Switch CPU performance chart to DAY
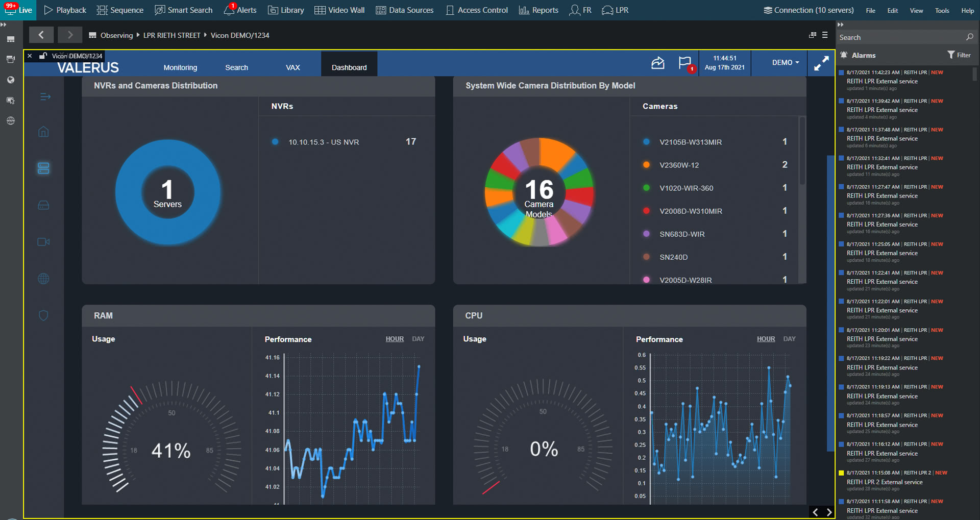The width and height of the screenshot is (980, 520). pyautogui.click(x=789, y=339)
